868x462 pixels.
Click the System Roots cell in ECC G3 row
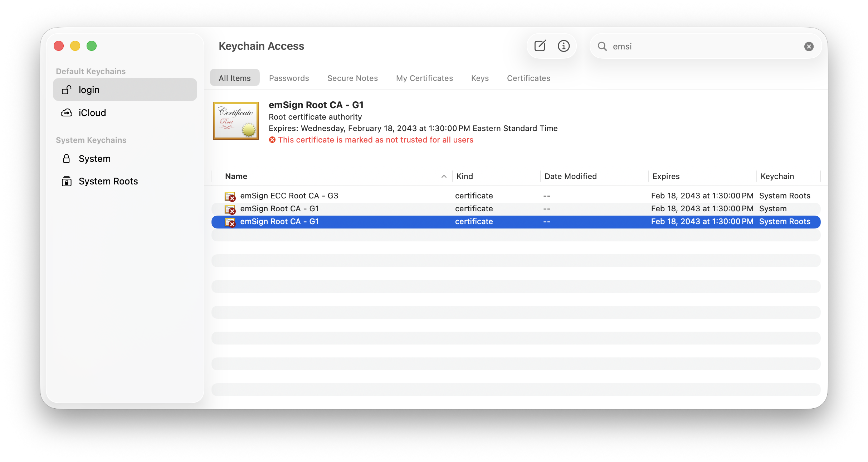point(785,196)
